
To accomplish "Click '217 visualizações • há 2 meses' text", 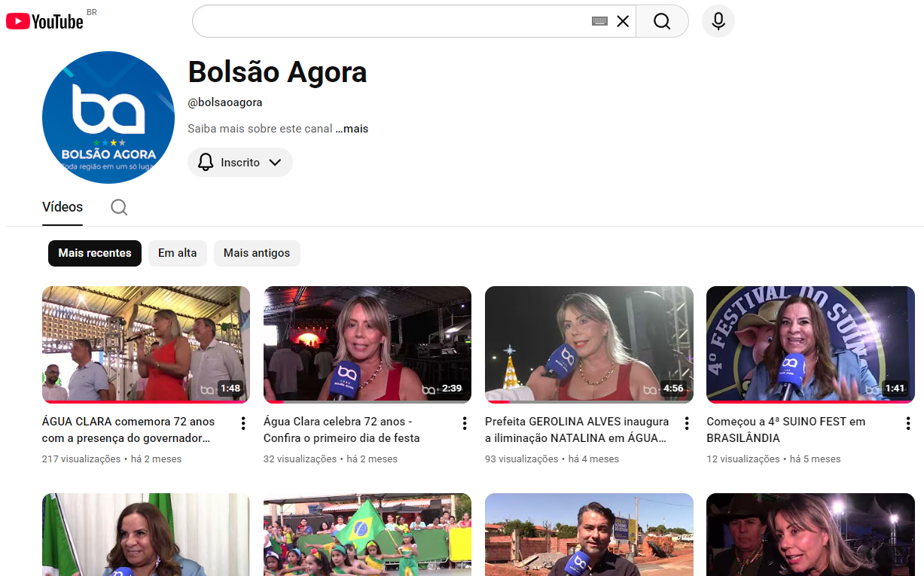I will click(111, 459).
